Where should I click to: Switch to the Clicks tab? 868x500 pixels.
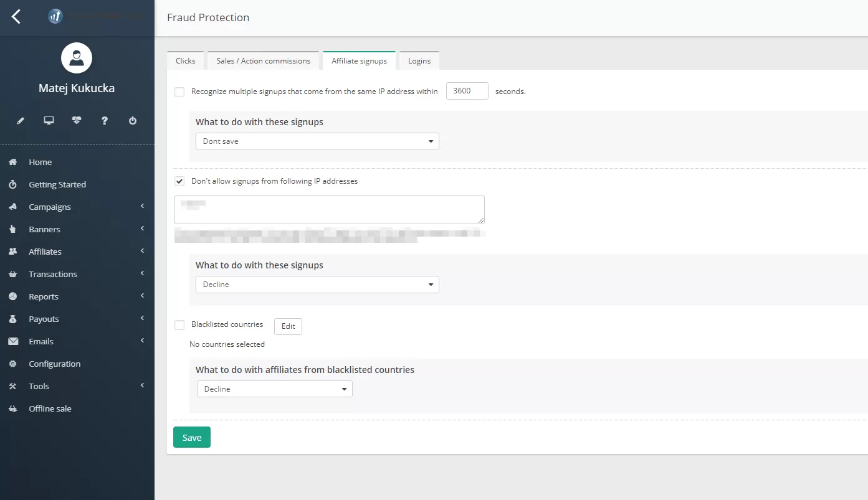(185, 60)
